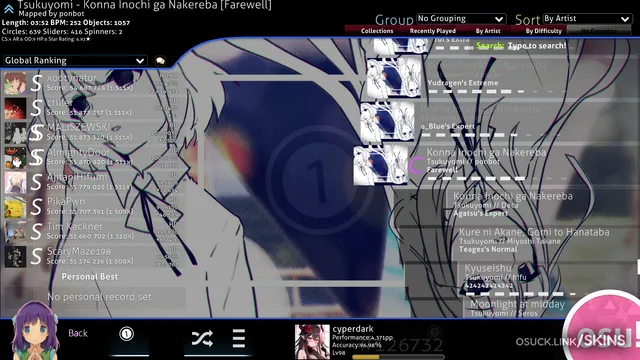Viewport: 640px width, 360px height.
Task: Click AjitapiHifumi's avatar
Action: (x=16, y=182)
